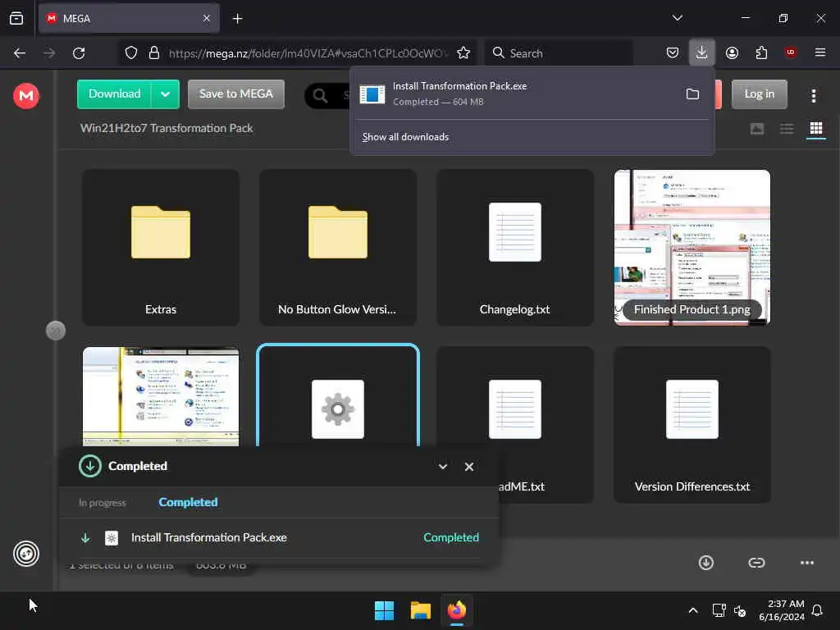
Task: Open No Button Glow Version folder
Action: coord(337,248)
